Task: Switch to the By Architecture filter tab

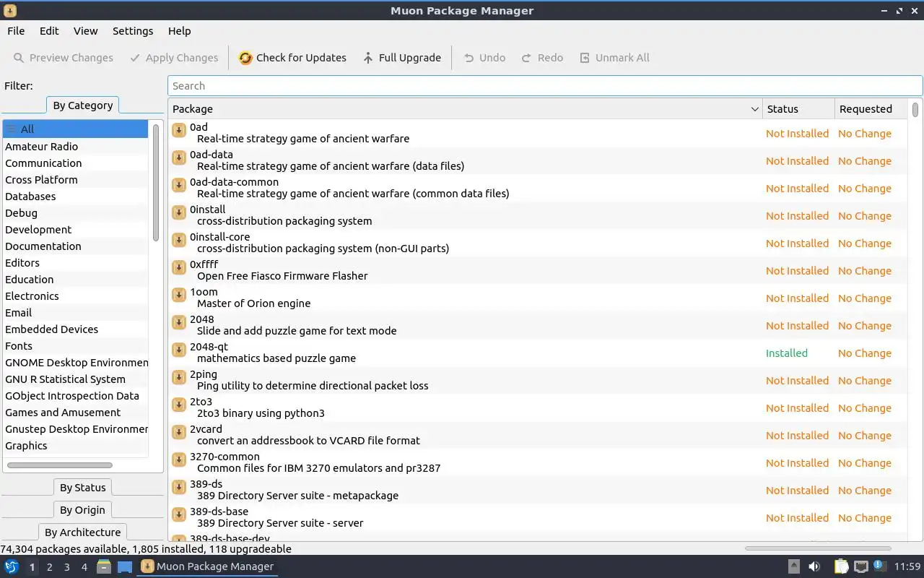Action: (83, 532)
